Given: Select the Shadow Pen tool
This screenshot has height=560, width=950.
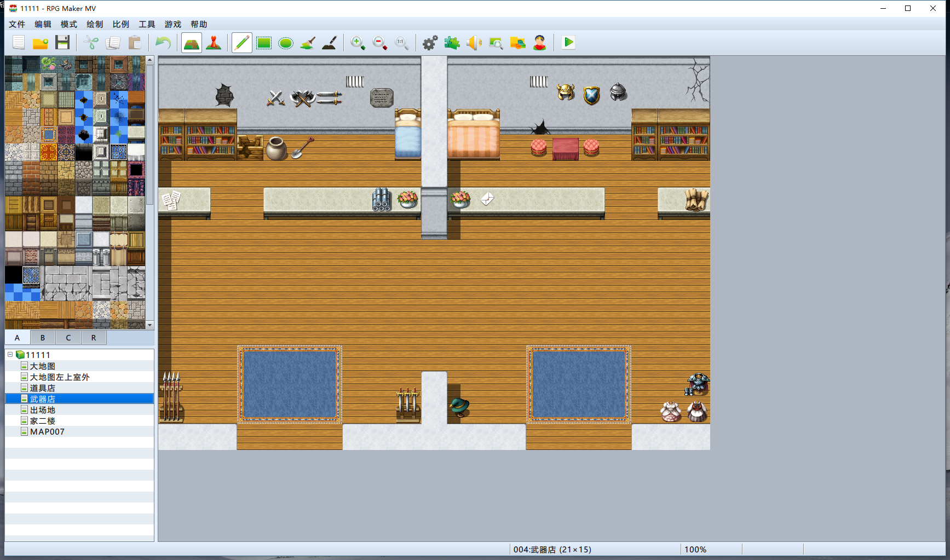Looking at the screenshot, I should pyautogui.click(x=330, y=43).
